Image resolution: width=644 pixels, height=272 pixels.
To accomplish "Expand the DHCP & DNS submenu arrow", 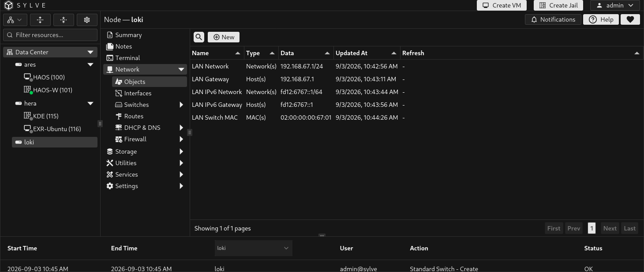I will (181, 128).
